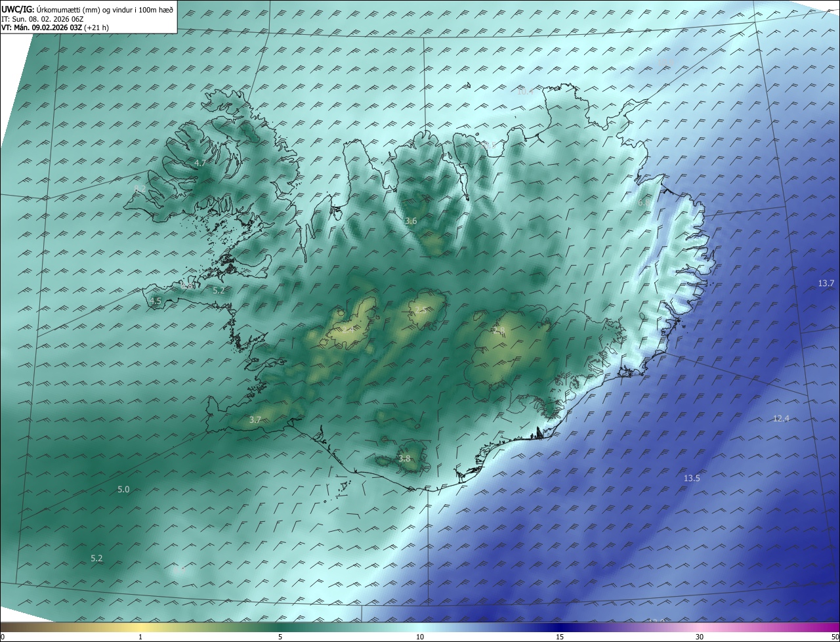Click the initial time line 'IT: Sun. 08. 02. 2026 06Z'
Viewport: 840px width, 642px height.
point(41,19)
